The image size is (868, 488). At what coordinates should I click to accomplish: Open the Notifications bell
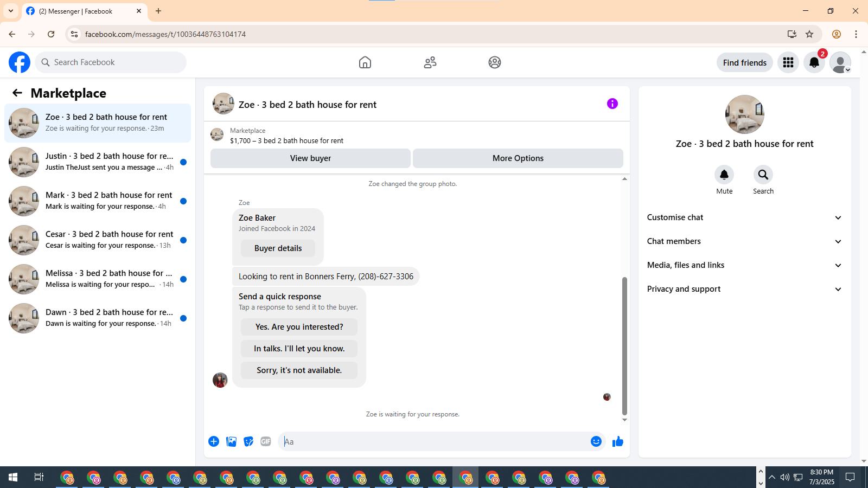(814, 62)
